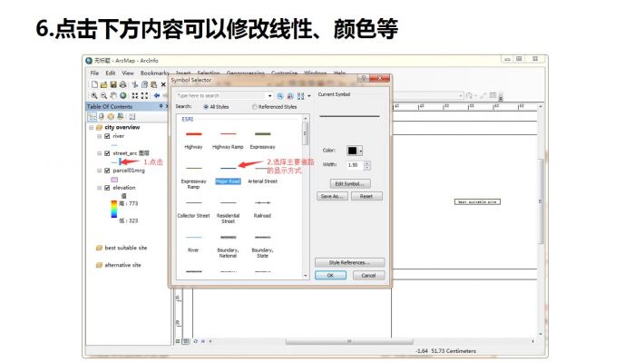Switch to List By Source view

tap(101, 117)
